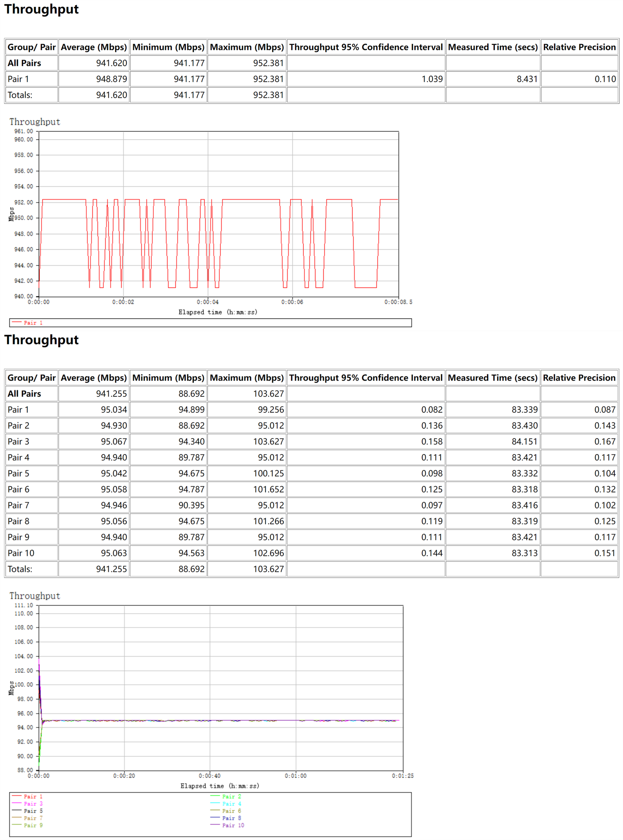Viewport: 623px width, 840px height.
Task: Click the Pair 8 blue legend entry
Action: pyautogui.click(x=231, y=818)
